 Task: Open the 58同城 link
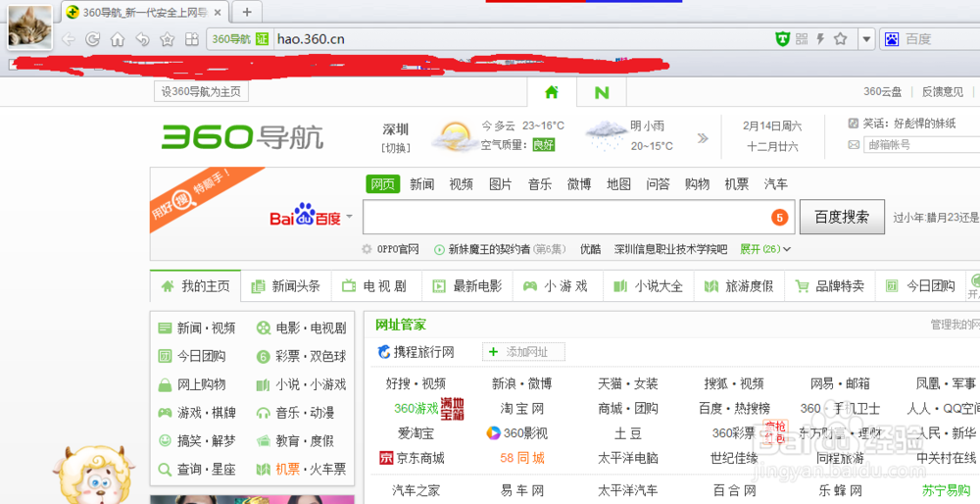(522, 458)
